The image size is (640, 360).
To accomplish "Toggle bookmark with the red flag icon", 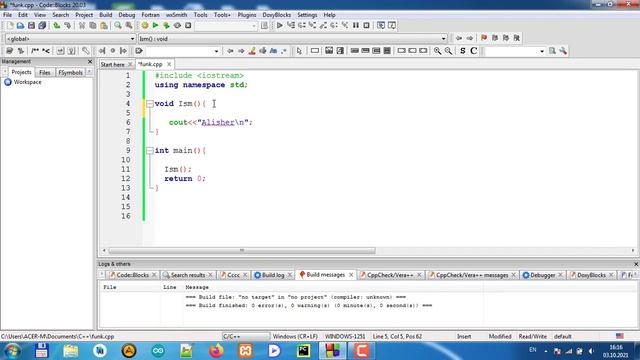I will point(484,38).
